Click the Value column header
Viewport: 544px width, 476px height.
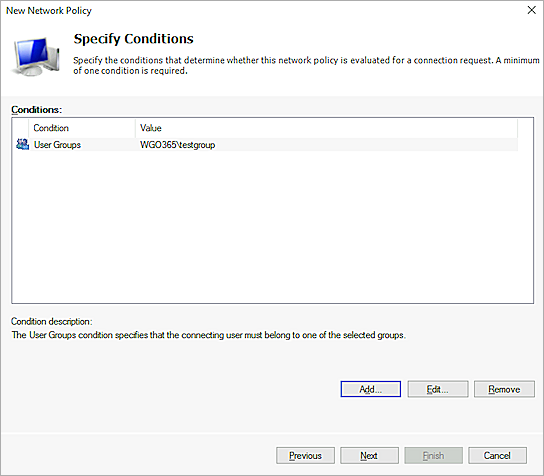click(x=326, y=128)
